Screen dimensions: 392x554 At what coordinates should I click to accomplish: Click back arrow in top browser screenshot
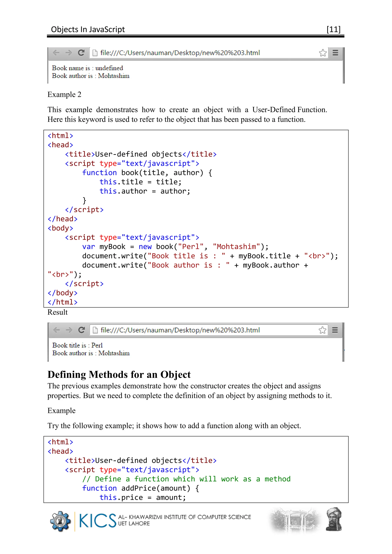click(x=56, y=53)
